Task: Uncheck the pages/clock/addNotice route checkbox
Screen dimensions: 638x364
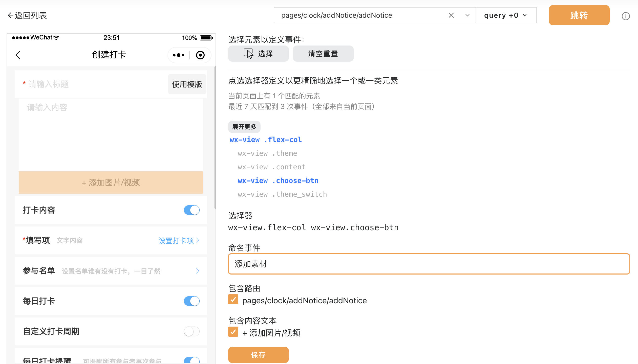Action: tap(233, 300)
